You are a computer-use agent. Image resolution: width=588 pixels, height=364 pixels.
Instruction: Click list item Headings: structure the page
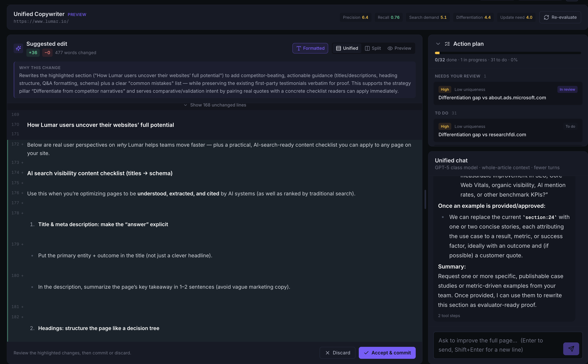coord(99,328)
